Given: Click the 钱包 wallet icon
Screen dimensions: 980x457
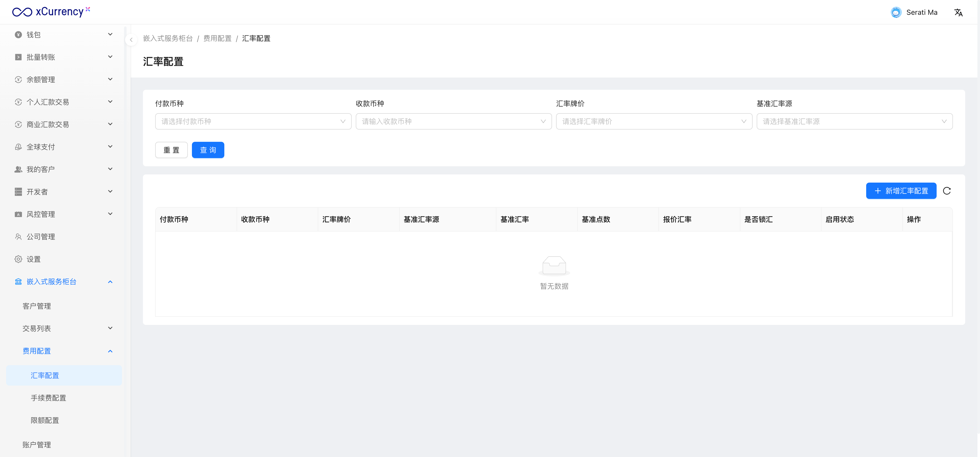Looking at the screenshot, I should pyautogui.click(x=18, y=35).
